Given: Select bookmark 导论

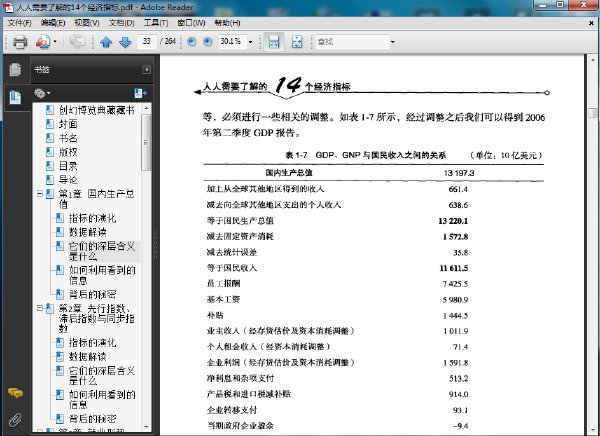Looking at the screenshot, I should 68,180.
